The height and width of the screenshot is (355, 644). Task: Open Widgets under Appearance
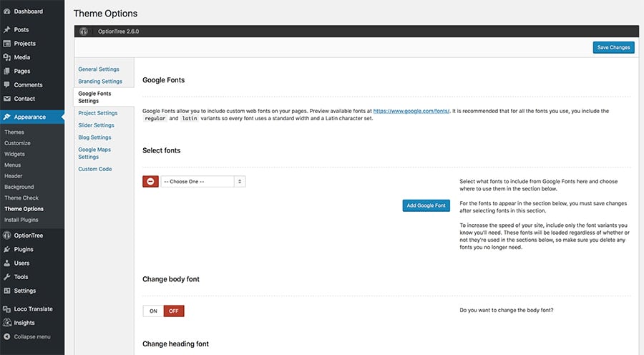click(15, 154)
